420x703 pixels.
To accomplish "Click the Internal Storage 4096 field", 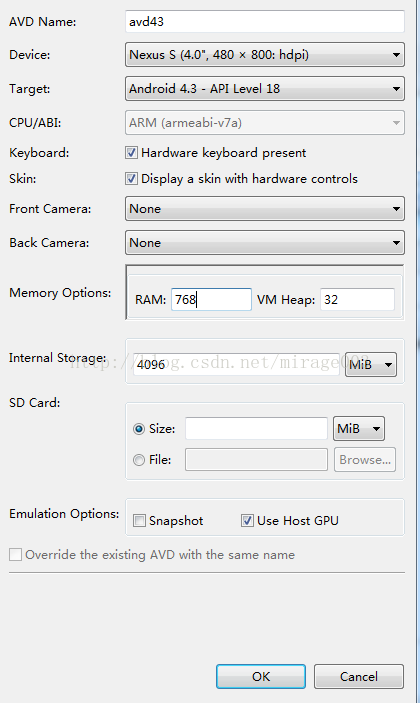I will [x=236, y=364].
